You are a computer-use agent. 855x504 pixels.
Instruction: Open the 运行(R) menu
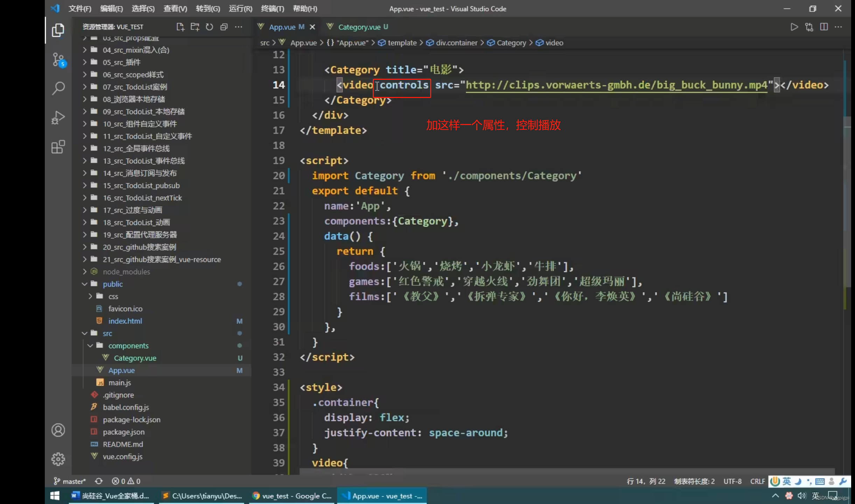240,8
